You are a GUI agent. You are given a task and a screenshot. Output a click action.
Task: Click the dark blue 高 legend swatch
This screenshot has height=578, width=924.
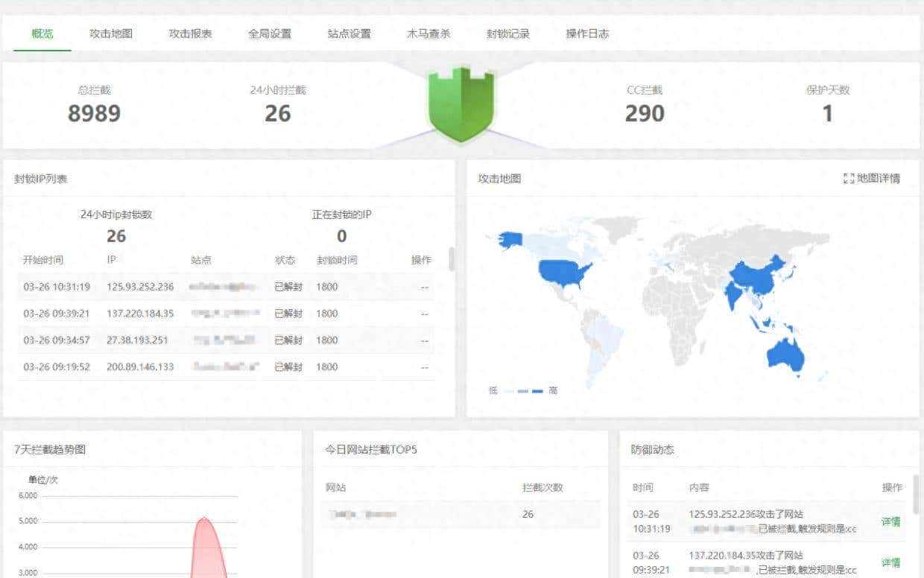(538, 390)
